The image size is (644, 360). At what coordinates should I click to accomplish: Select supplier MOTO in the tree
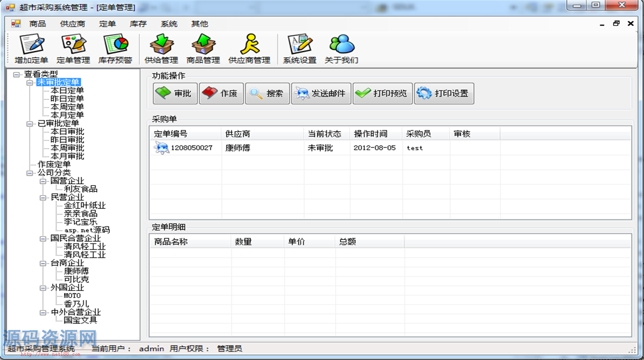72,296
